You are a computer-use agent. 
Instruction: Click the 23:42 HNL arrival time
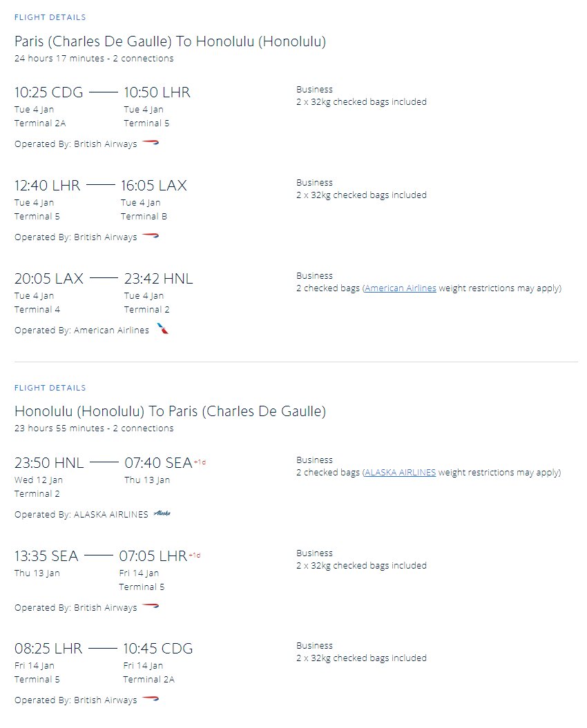tap(158, 279)
